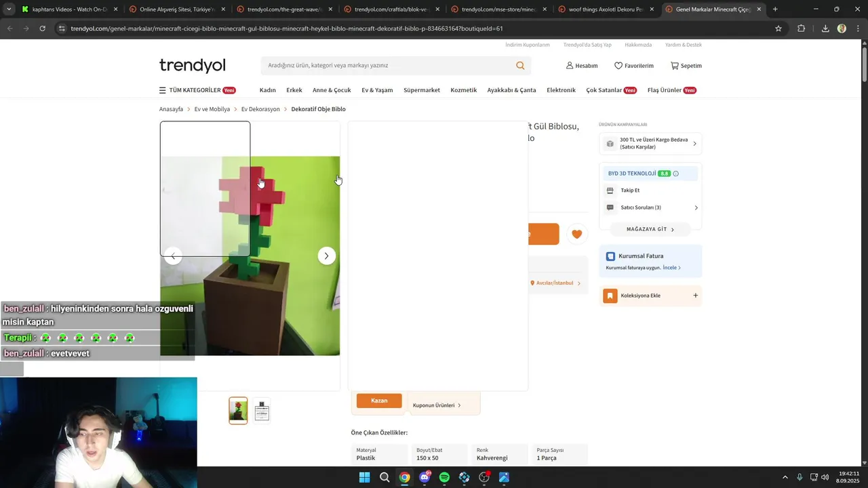Open Ayakkabı & Çanta category menu
The image size is (868, 488).
[511, 90]
